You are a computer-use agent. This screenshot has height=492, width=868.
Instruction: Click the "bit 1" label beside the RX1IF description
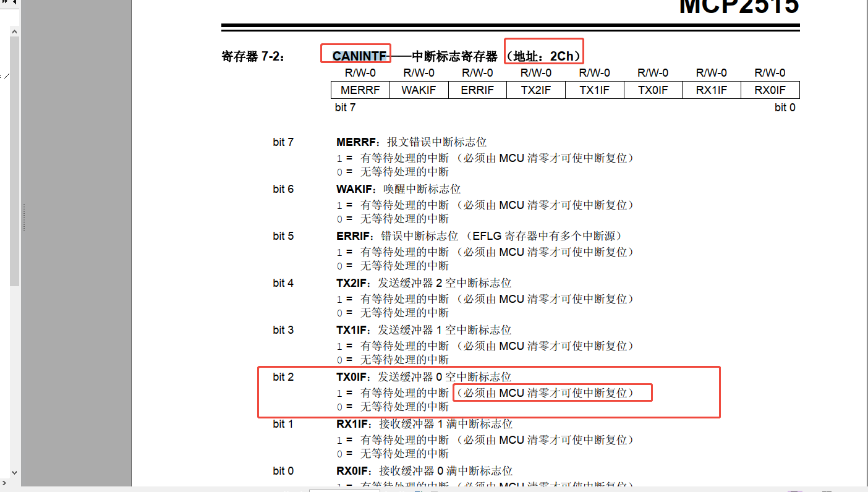point(283,424)
